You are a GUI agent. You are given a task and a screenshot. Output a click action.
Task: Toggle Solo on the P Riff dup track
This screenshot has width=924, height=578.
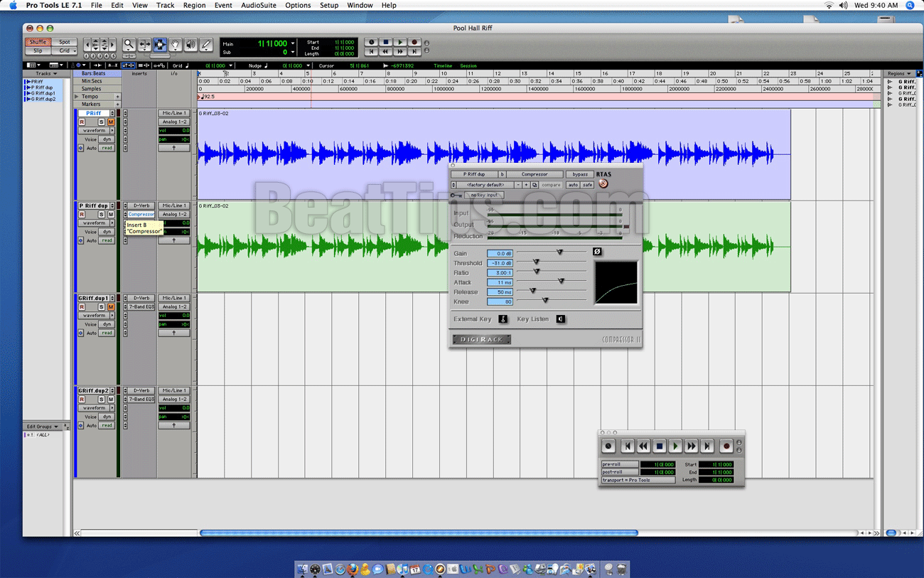(102, 215)
